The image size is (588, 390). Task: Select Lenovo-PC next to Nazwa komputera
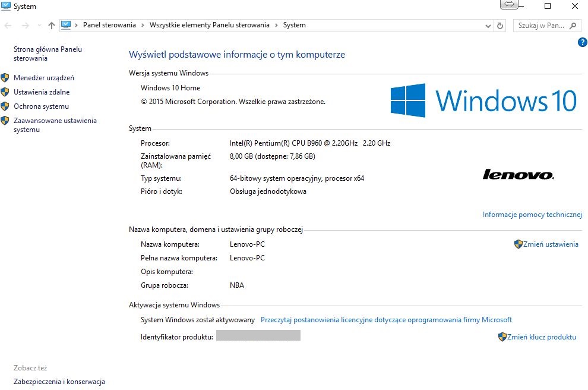coord(247,244)
